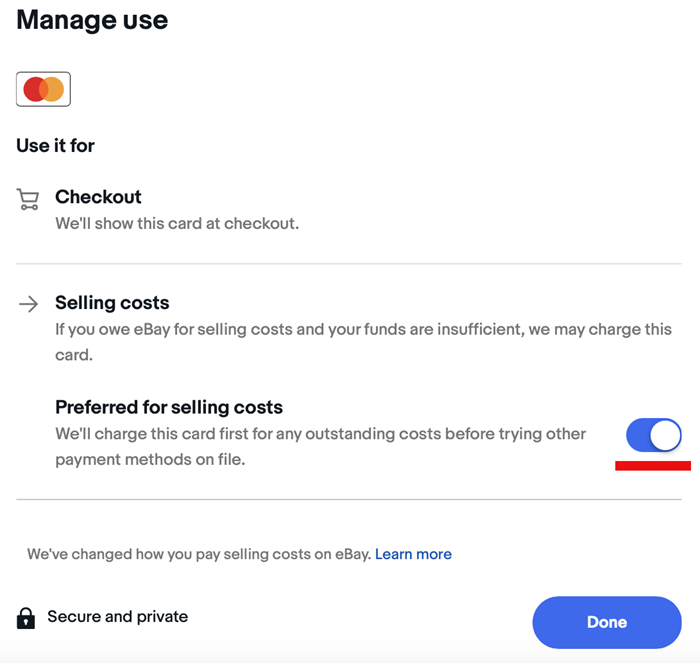Click the selling costs insufficient funds description
The width and height of the screenshot is (700, 663).
(x=363, y=342)
